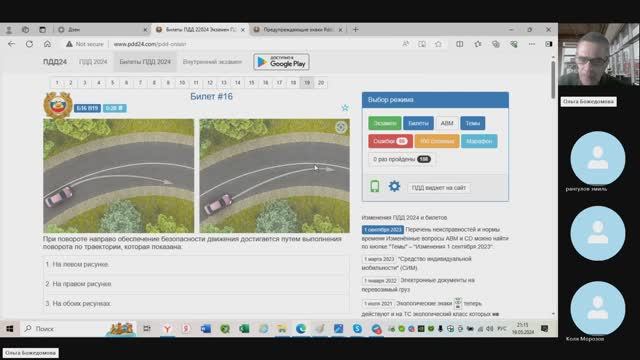Click the right turn trajectory image
The height and width of the screenshot is (360, 640).
coord(275,176)
